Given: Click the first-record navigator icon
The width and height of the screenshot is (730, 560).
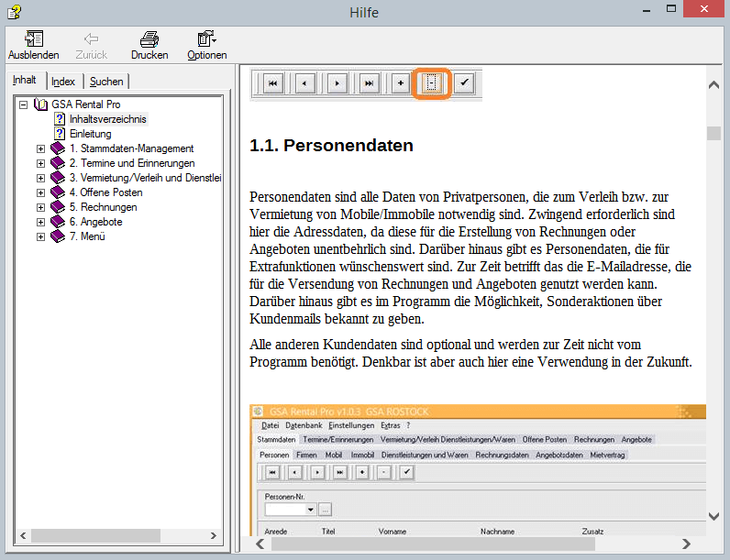Looking at the screenshot, I should tap(273, 83).
